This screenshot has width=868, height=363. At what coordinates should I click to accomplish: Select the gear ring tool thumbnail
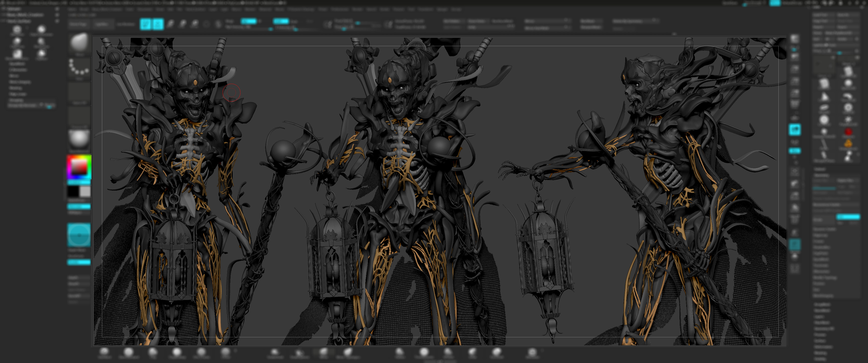849,108
